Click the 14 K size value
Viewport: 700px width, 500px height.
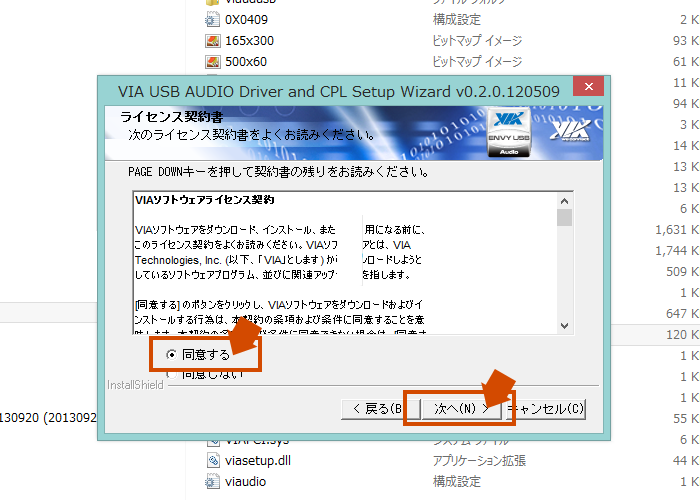click(686, 146)
